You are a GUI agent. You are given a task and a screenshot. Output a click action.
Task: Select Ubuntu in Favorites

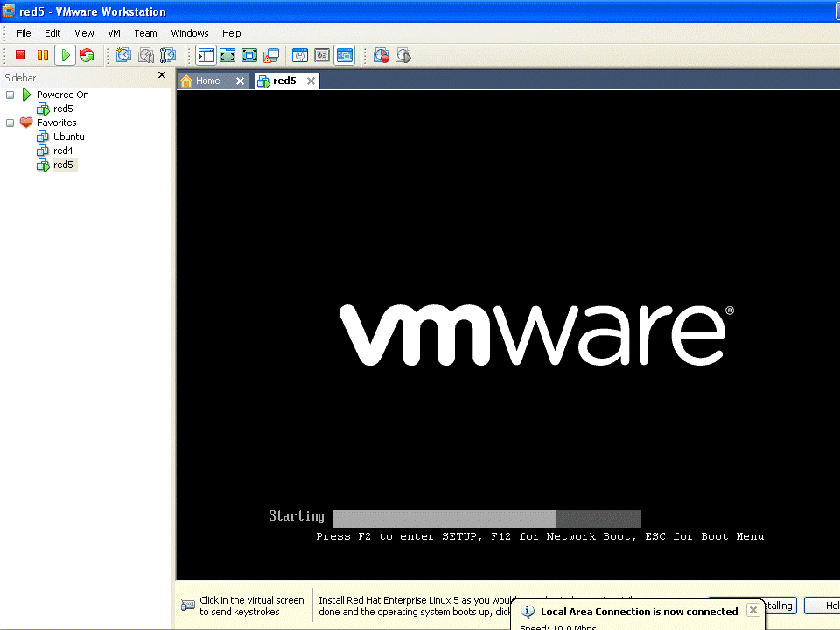click(x=68, y=136)
